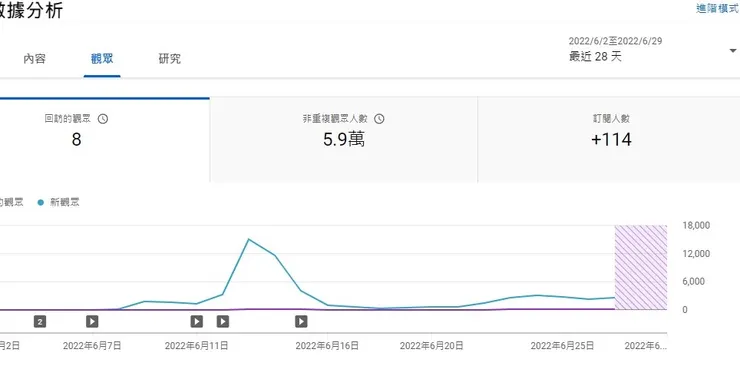The image size is (740, 375).
Task: Click the 5.9萬 unique viewers value
Action: point(344,140)
